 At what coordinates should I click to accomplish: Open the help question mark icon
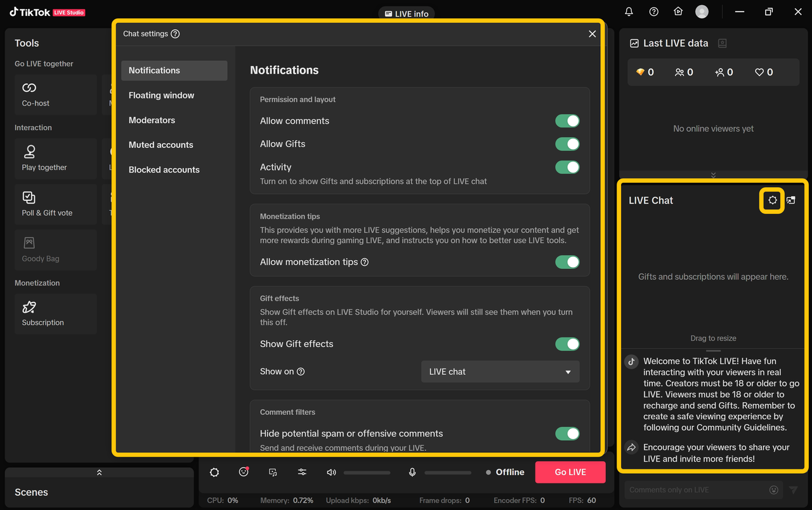653,11
